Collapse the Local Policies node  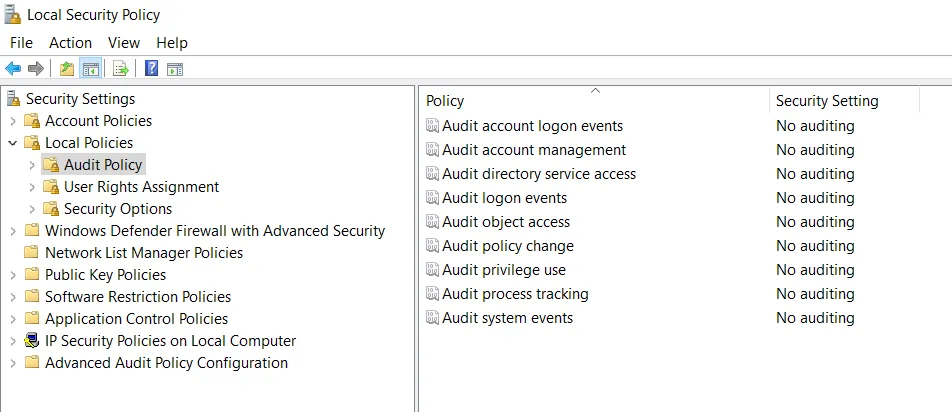tap(13, 143)
